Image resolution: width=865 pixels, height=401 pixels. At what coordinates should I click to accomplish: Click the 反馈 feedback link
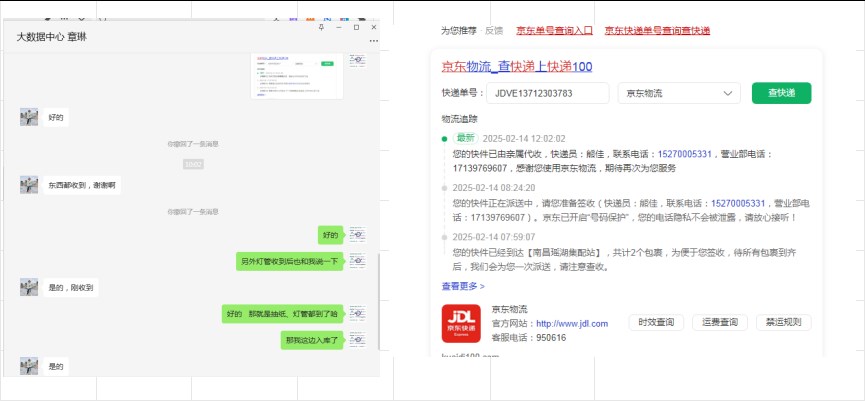(x=494, y=31)
